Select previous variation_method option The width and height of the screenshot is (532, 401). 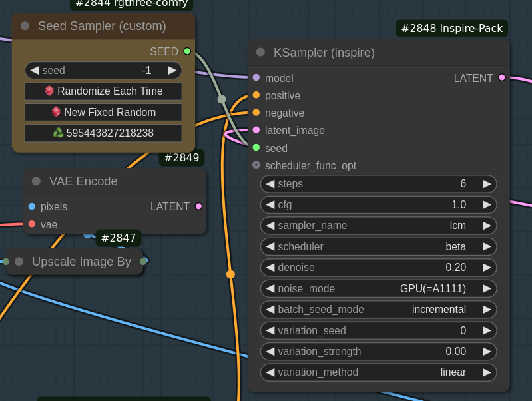(x=270, y=372)
